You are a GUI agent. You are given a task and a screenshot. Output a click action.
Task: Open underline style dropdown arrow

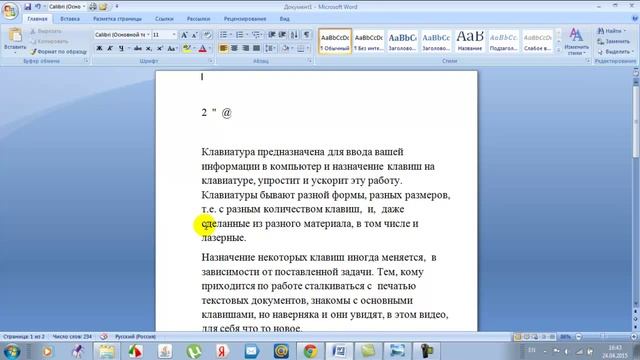tap(129, 49)
